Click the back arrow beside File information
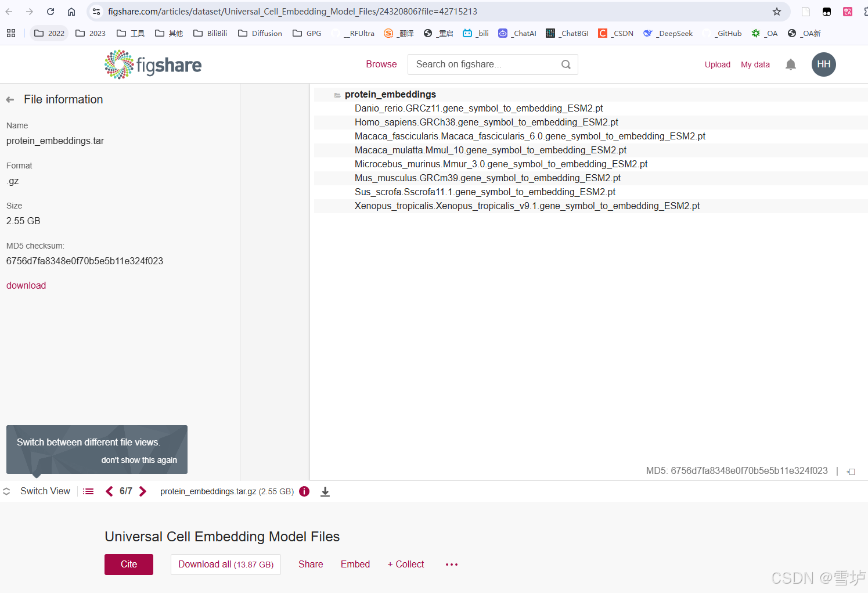This screenshot has width=868, height=593. tap(10, 100)
